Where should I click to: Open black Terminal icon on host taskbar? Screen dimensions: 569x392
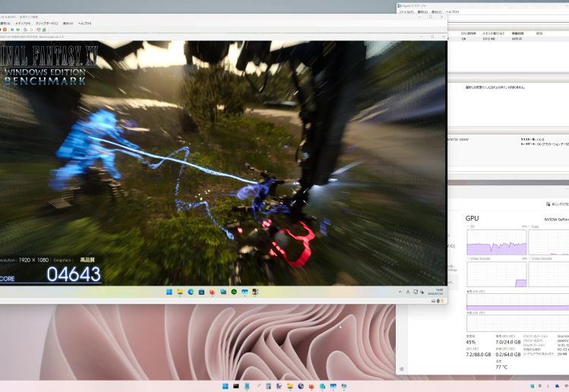(x=236, y=386)
